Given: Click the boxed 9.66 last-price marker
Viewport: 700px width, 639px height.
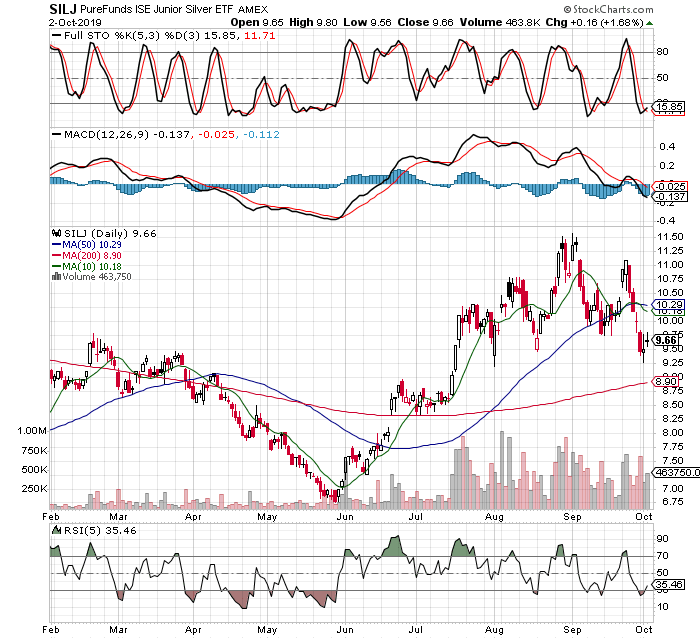Looking at the screenshot, I should (x=666, y=340).
